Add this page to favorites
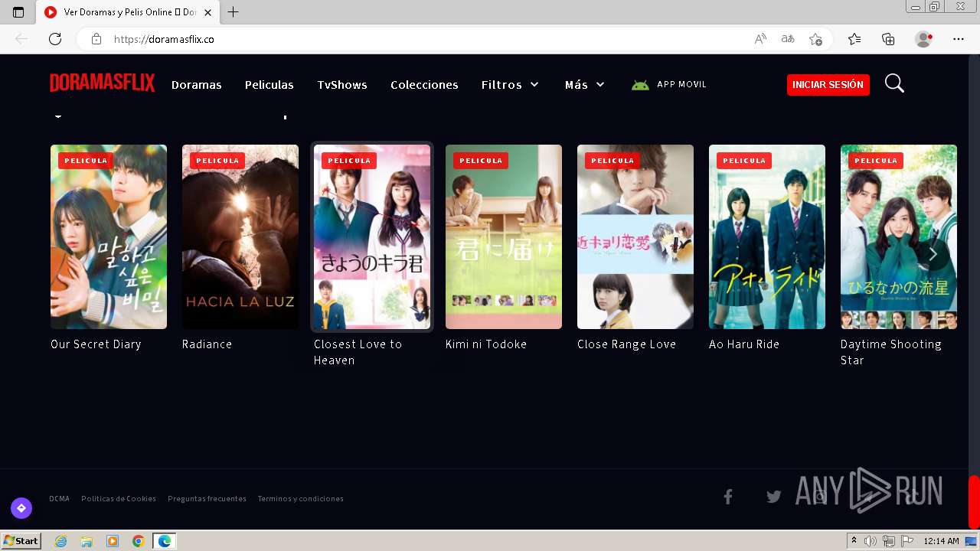 [815, 39]
